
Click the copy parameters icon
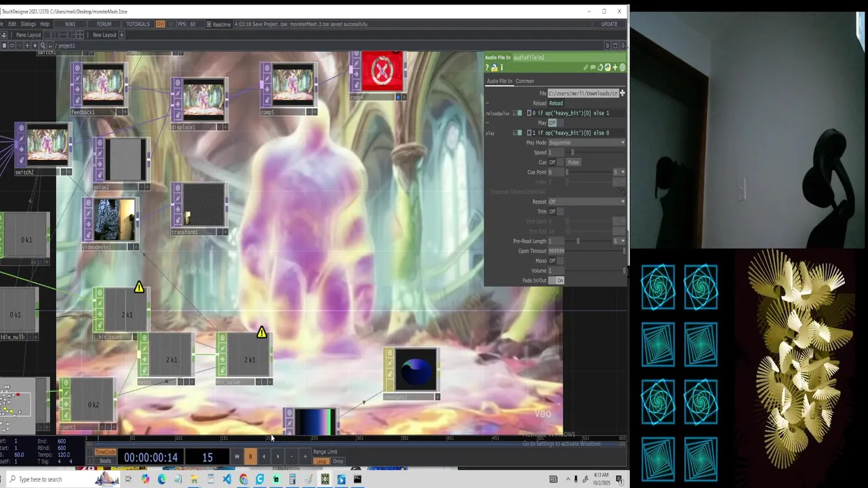click(600, 68)
